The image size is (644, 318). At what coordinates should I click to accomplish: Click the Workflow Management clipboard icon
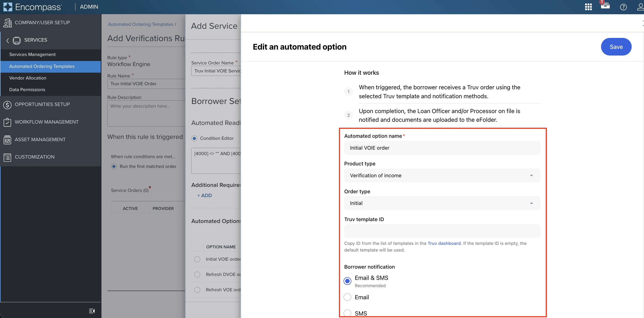7,122
